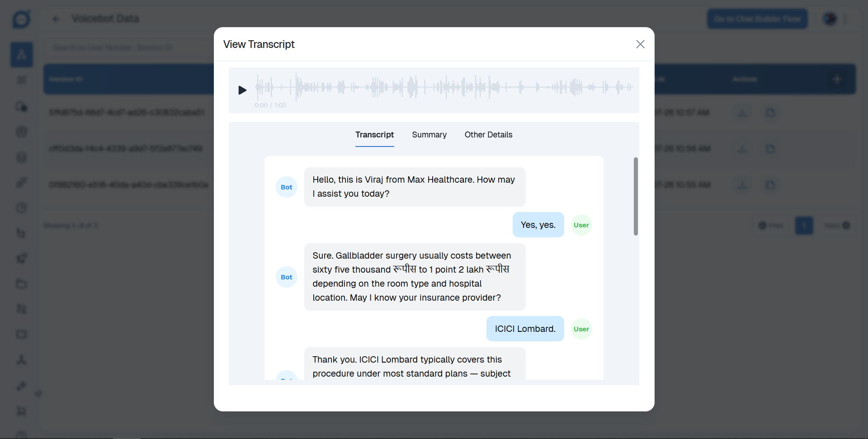Click the Next pagination button

tap(837, 226)
